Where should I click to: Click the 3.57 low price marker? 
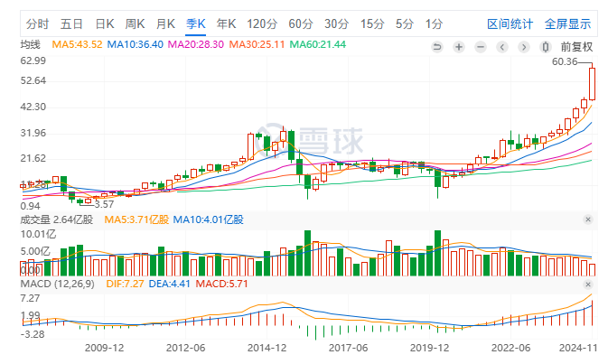pos(104,204)
